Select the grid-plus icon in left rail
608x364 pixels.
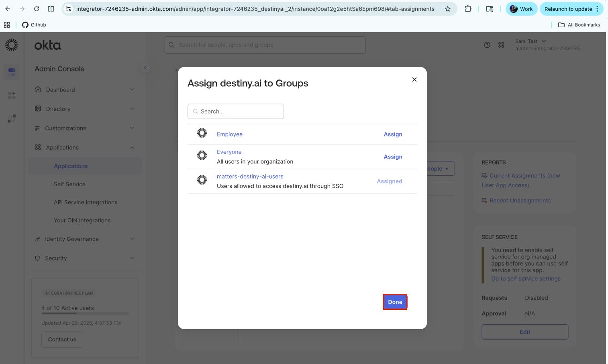[12, 95]
